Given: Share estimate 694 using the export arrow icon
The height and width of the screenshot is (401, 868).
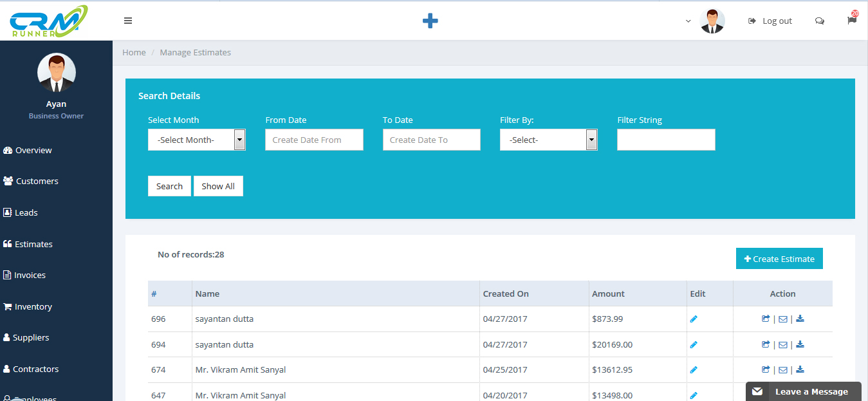Looking at the screenshot, I should 765,344.
